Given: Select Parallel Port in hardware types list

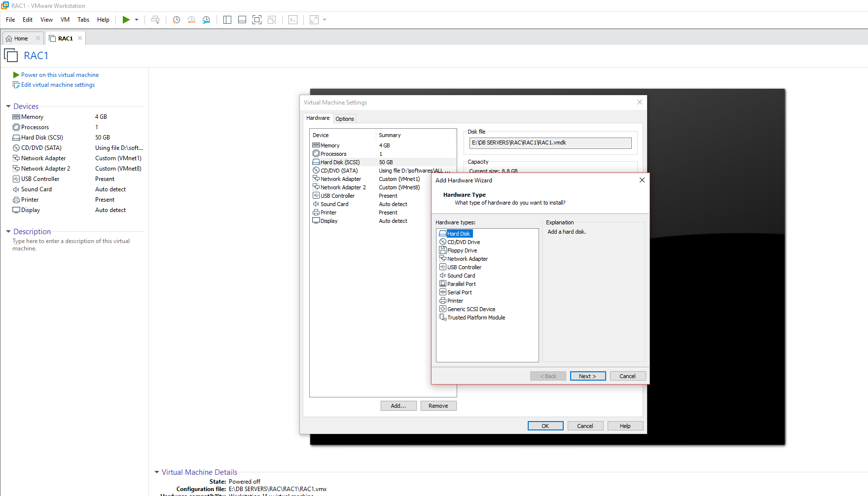Looking at the screenshot, I should [x=462, y=284].
